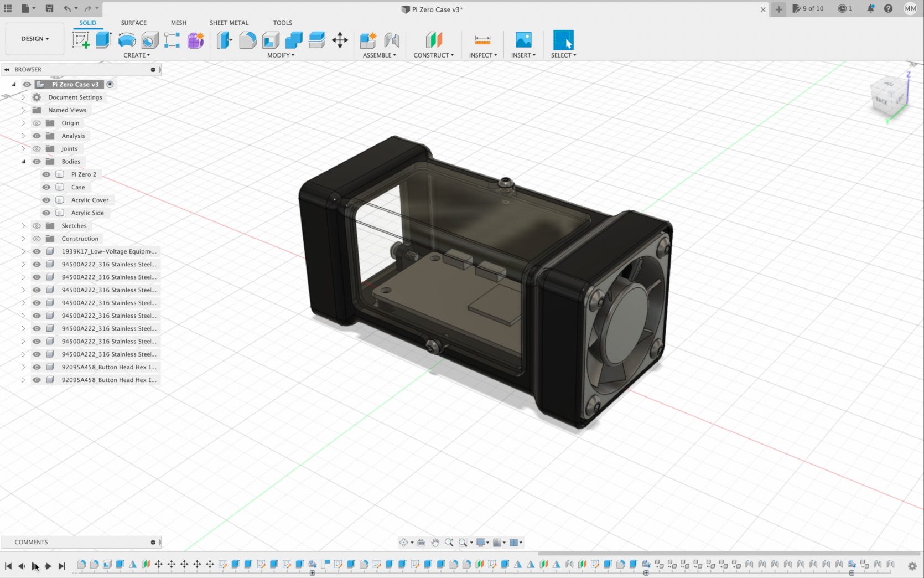
Task: Activate the Extrude tool
Action: point(103,40)
